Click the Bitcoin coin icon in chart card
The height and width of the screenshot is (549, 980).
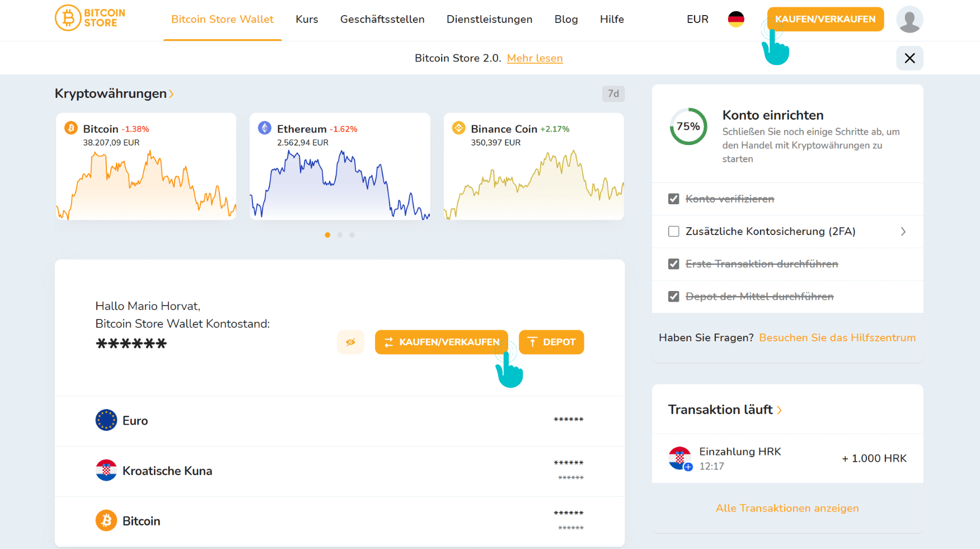(x=71, y=128)
